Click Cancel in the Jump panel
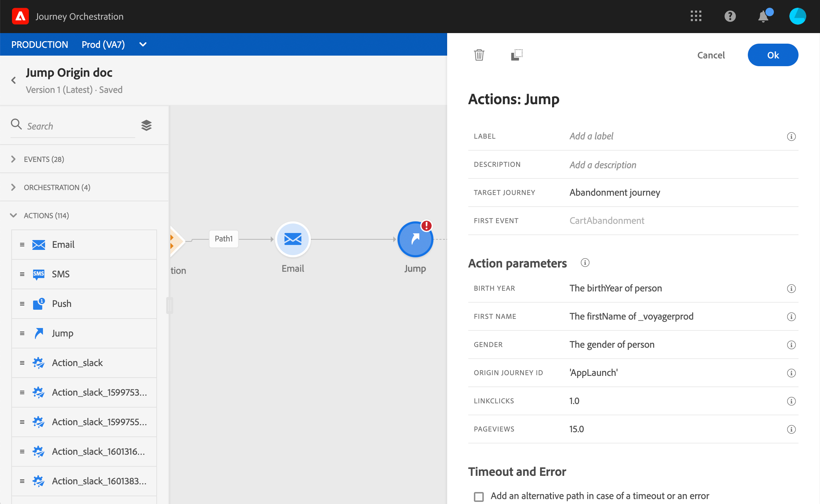The height and width of the screenshot is (504, 820). tap(711, 55)
